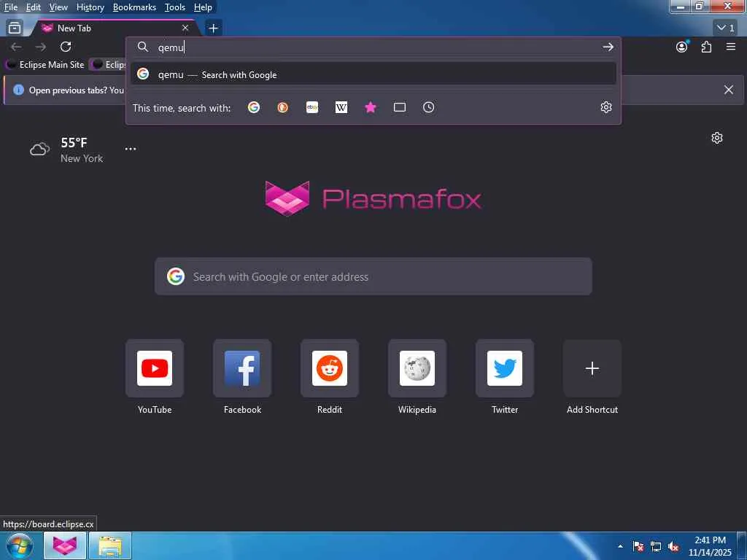
Task: Open the Extensions puzzle icon
Action: (706, 47)
